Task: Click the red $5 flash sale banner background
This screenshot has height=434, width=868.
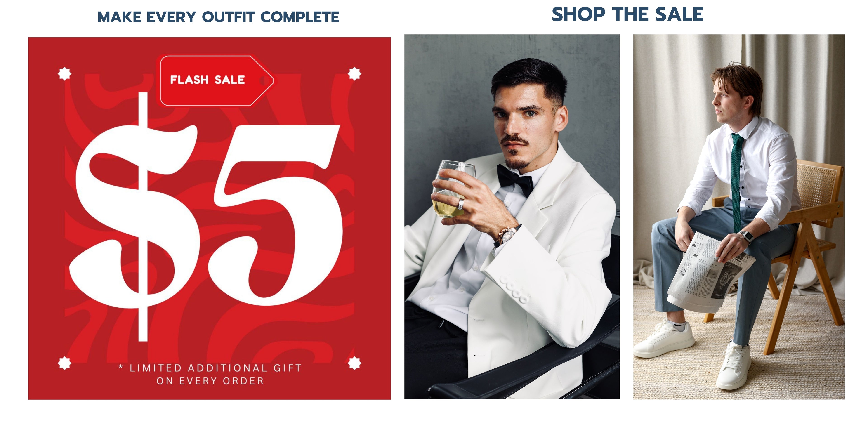Action: (x=210, y=218)
